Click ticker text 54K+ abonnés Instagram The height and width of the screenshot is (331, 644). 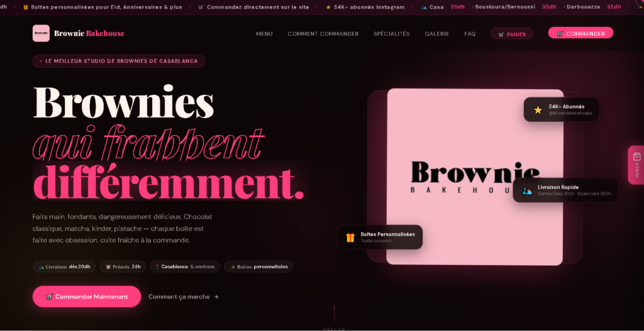[369, 7]
